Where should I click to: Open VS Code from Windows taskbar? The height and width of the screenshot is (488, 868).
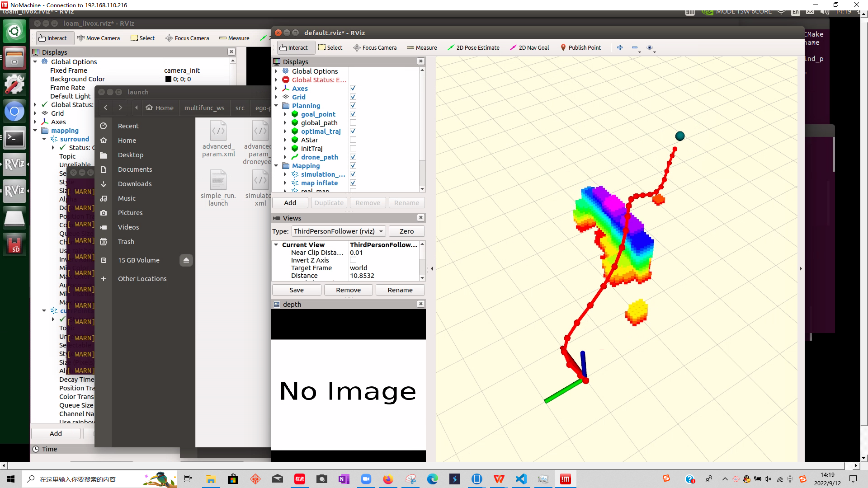521,479
